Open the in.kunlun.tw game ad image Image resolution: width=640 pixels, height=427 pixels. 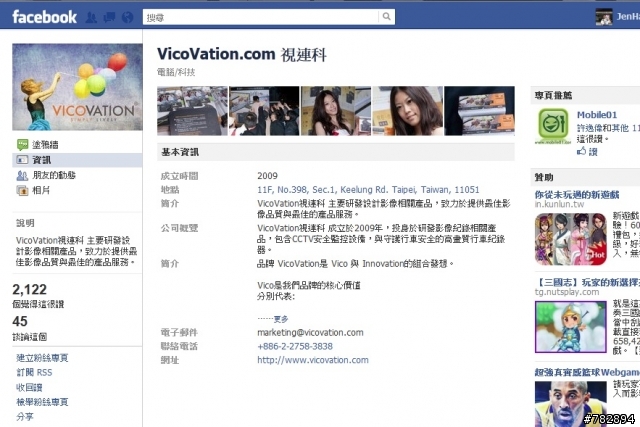coord(571,239)
